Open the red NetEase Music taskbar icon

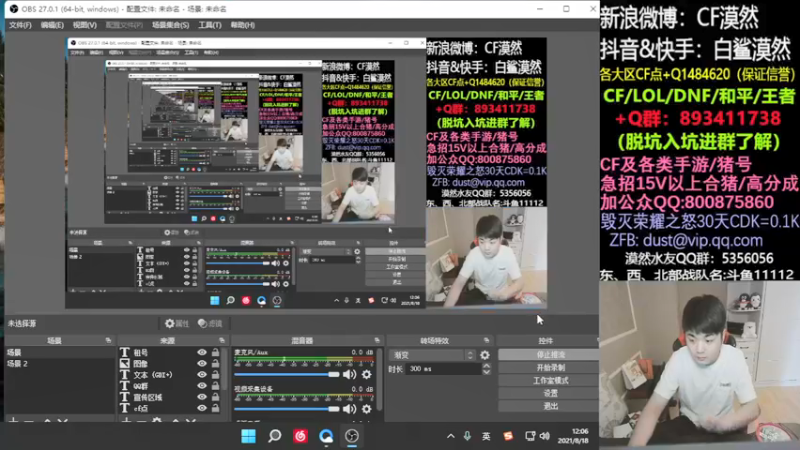coord(300,436)
